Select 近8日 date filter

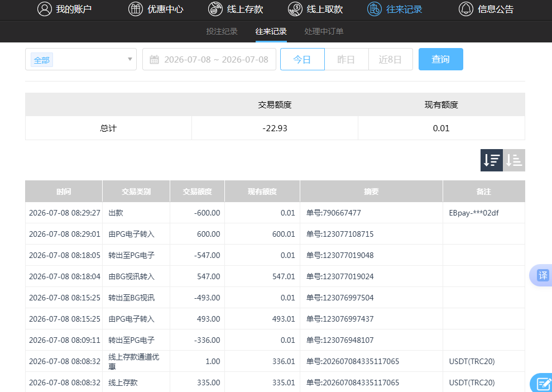pos(390,59)
